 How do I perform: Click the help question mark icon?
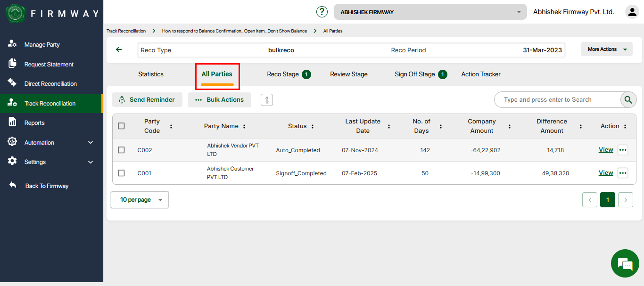pyautogui.click(x=322, y=12)
